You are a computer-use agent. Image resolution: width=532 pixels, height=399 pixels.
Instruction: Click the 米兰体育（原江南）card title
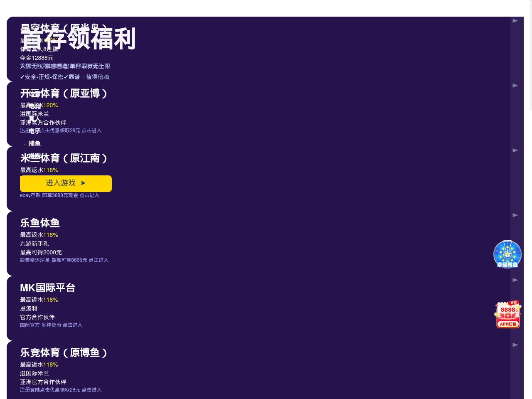tap(64, 158)
